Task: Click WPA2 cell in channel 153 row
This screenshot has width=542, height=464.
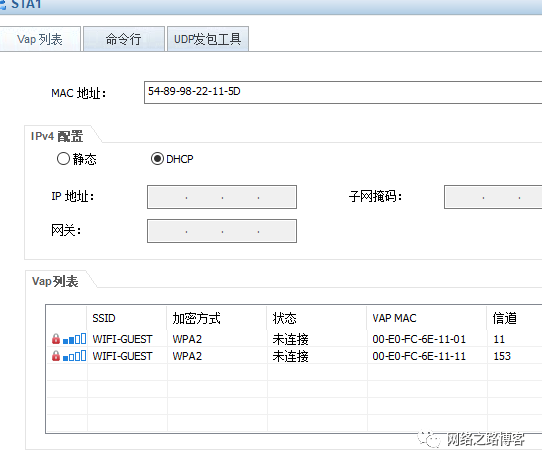Action: (x=187, y=356)
